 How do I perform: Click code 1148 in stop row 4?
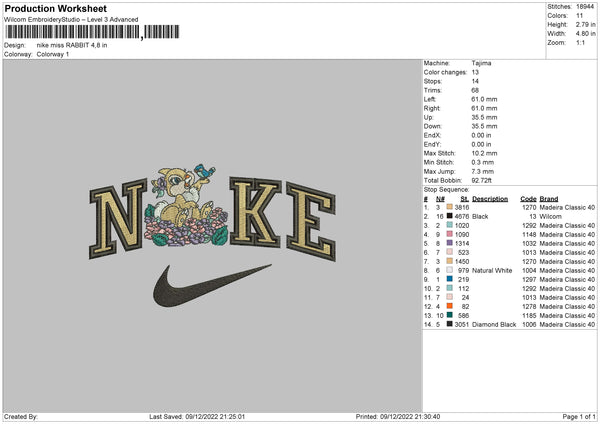[x=529, y=235]
